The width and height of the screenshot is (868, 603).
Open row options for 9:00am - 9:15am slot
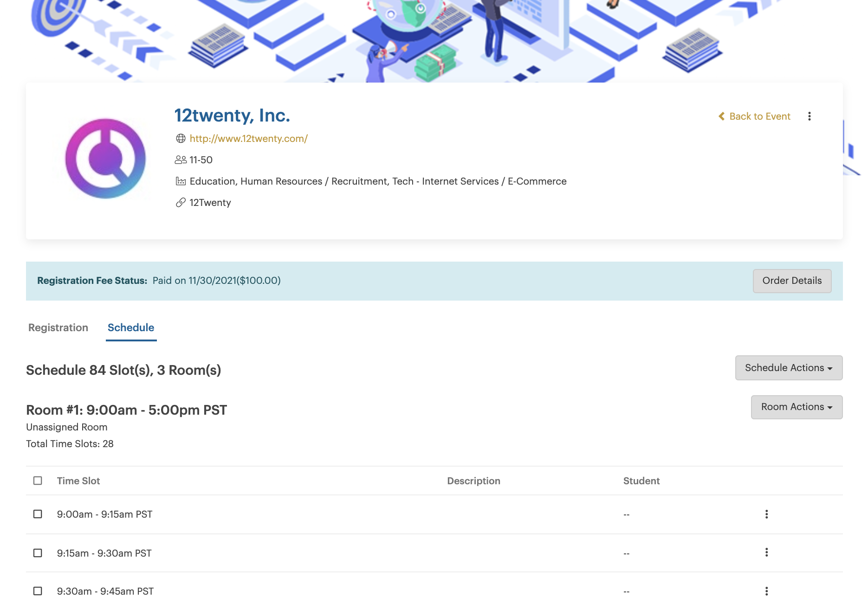[766, 514]
